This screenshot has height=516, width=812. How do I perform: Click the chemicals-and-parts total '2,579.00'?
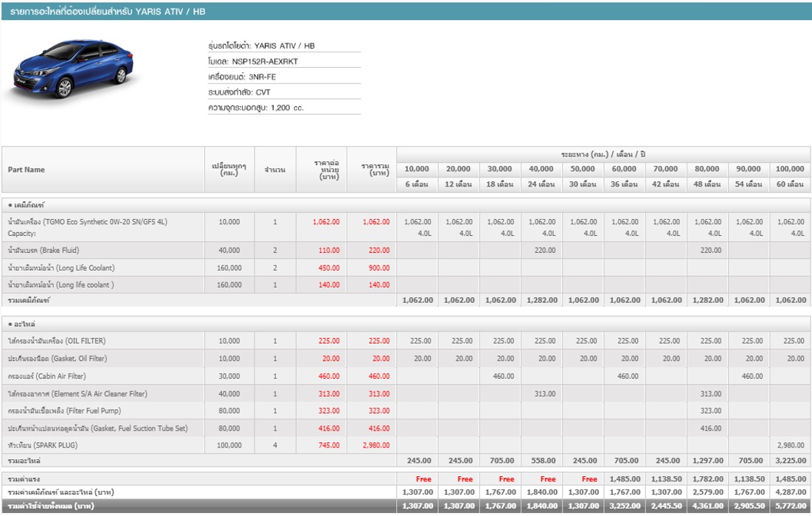[x=708, y=492]
